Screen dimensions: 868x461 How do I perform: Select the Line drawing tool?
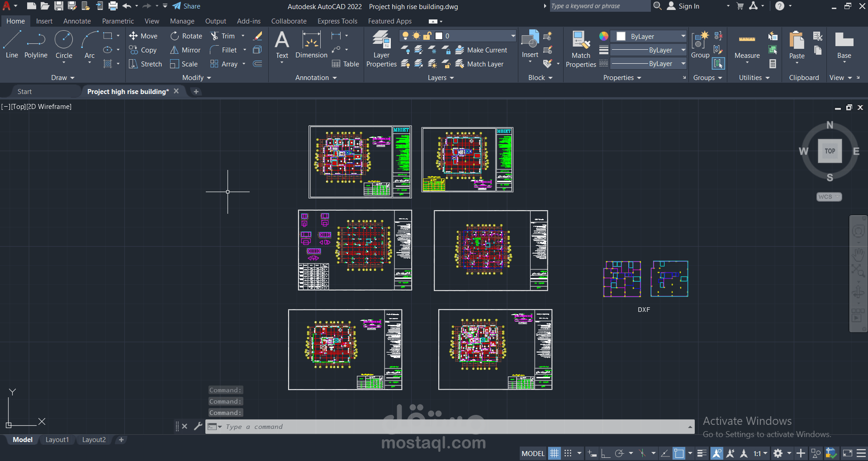12,45
